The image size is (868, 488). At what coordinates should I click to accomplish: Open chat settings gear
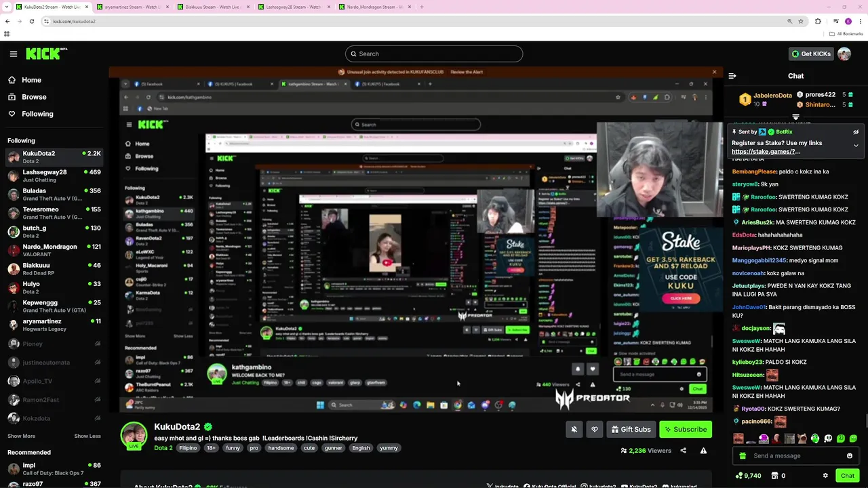click(825, 476)
